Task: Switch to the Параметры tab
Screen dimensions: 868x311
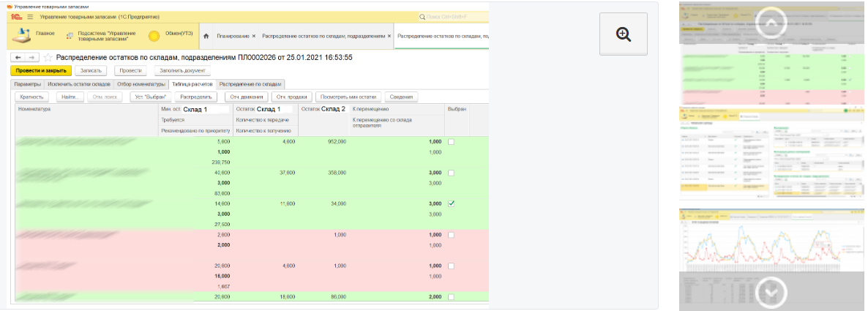Action: click(28, 84)
